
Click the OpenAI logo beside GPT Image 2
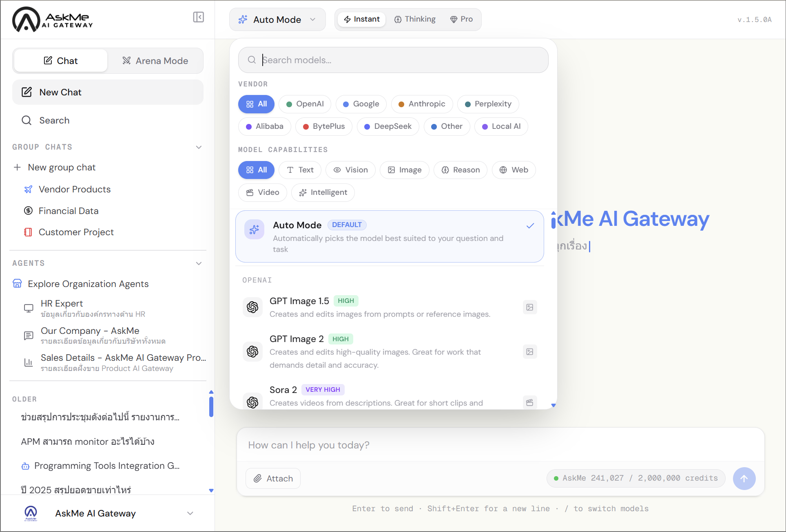[x=252, y=351]
